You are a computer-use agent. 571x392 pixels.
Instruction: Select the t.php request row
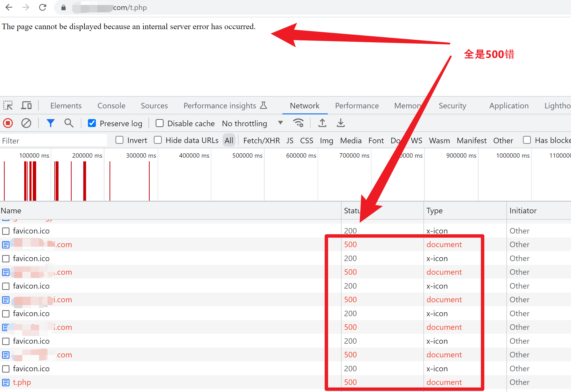[x=22, y=382]
